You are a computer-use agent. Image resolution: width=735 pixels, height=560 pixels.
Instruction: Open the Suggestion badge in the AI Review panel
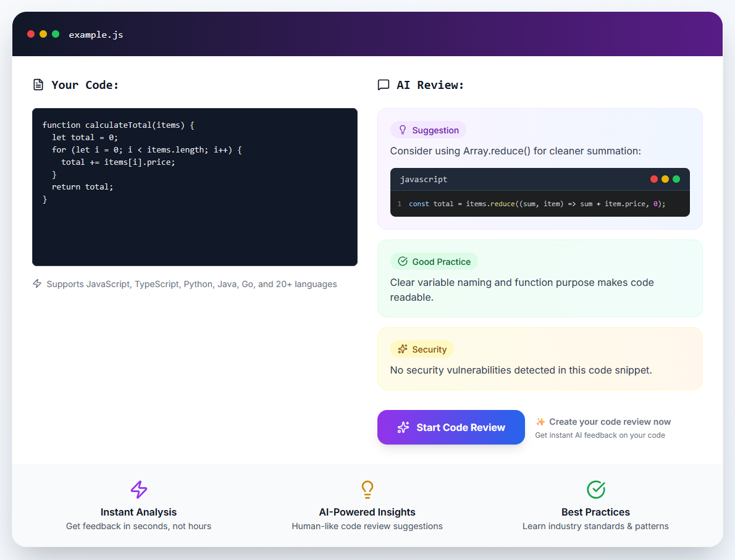[428, 130]
